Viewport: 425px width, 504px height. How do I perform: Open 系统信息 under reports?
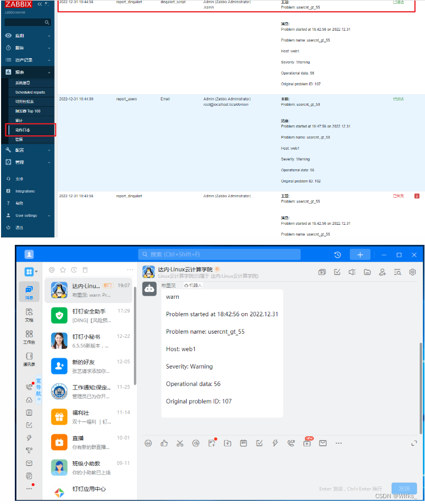23,83
